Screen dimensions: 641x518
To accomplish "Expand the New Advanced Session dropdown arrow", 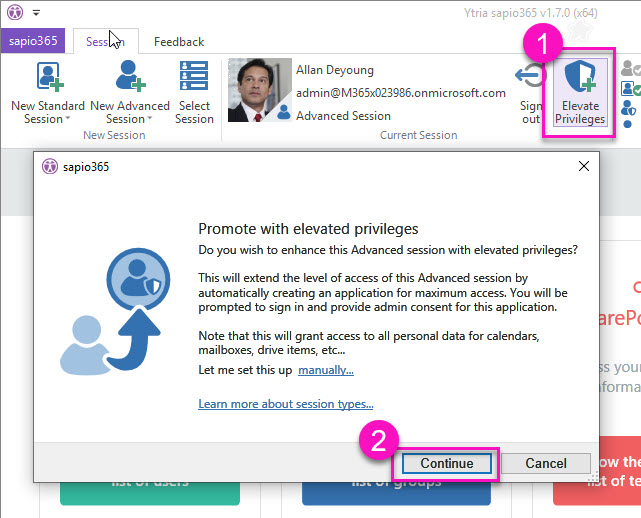I will pyautogui.click(x=150, y=119).
